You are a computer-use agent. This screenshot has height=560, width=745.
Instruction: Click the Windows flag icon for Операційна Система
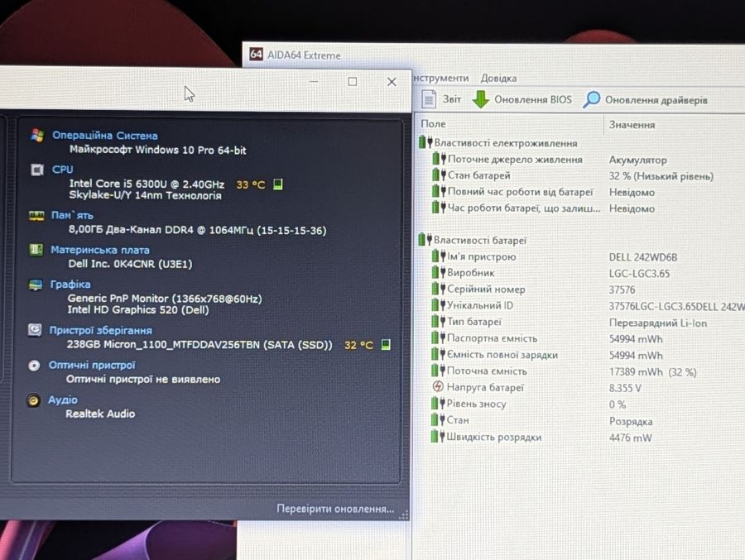tap(37, 136)
